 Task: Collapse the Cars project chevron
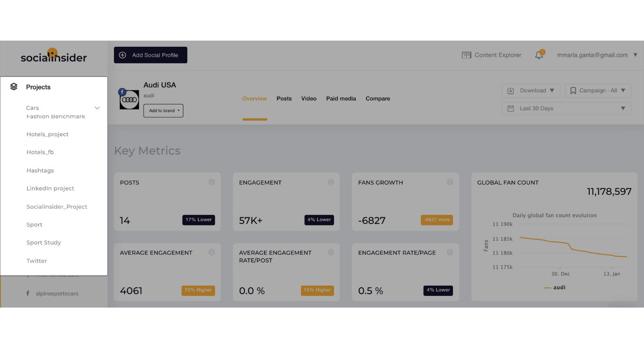[x=97, y=108]
